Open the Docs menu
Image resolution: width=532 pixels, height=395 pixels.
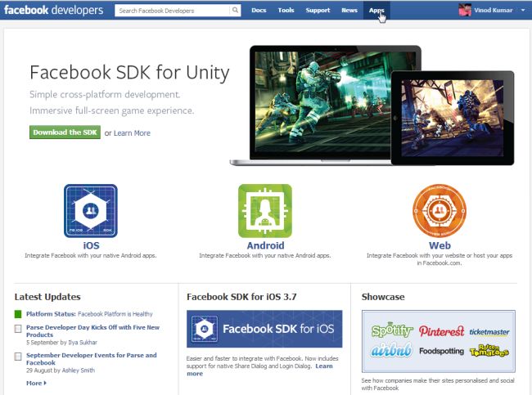(259, 10)
